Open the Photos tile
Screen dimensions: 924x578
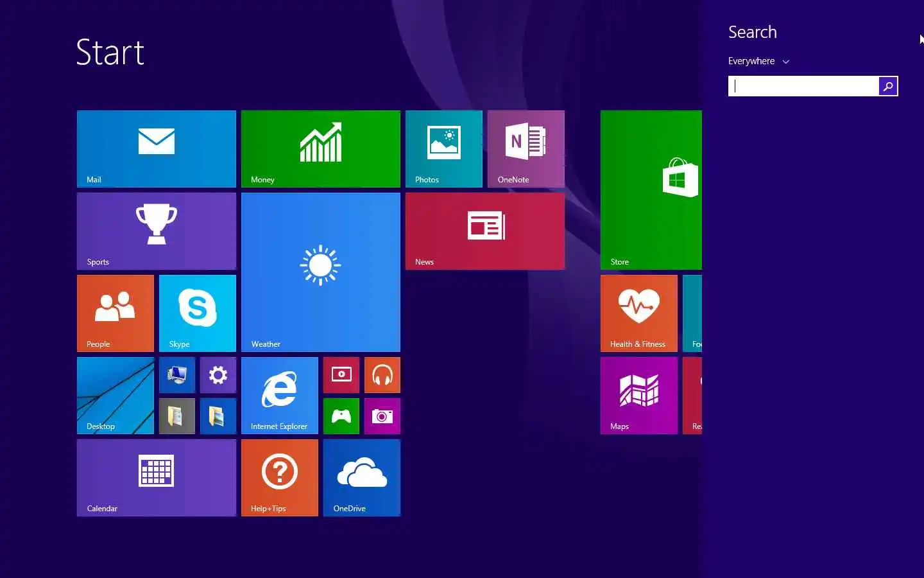point(444,149)
